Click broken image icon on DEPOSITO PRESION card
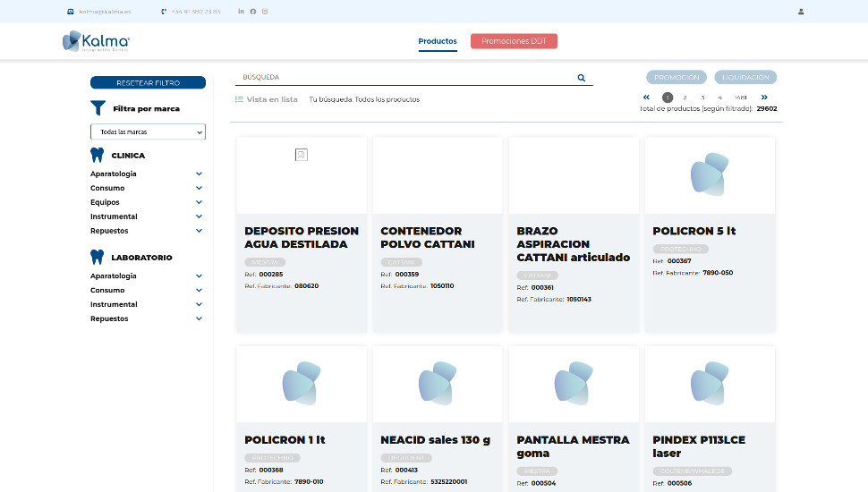868x492 pixels. [x=302, y=155]
